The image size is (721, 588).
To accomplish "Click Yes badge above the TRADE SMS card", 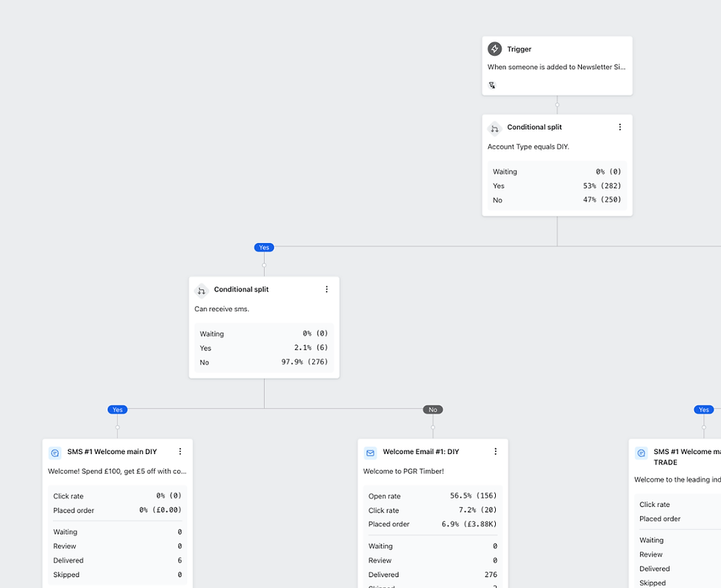I will pos(704,409).
